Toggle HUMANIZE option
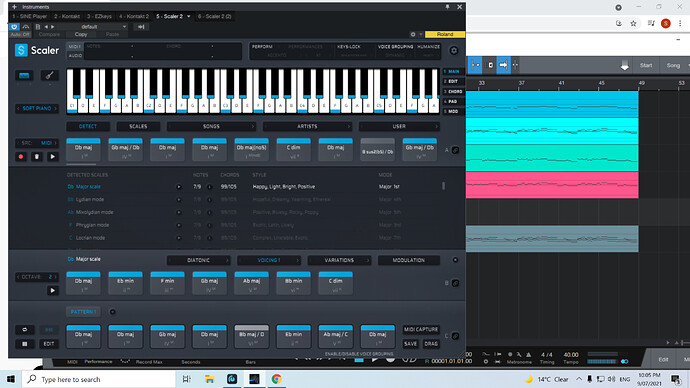The width and height of the screenshot is (690, 388). click(429, 47)
